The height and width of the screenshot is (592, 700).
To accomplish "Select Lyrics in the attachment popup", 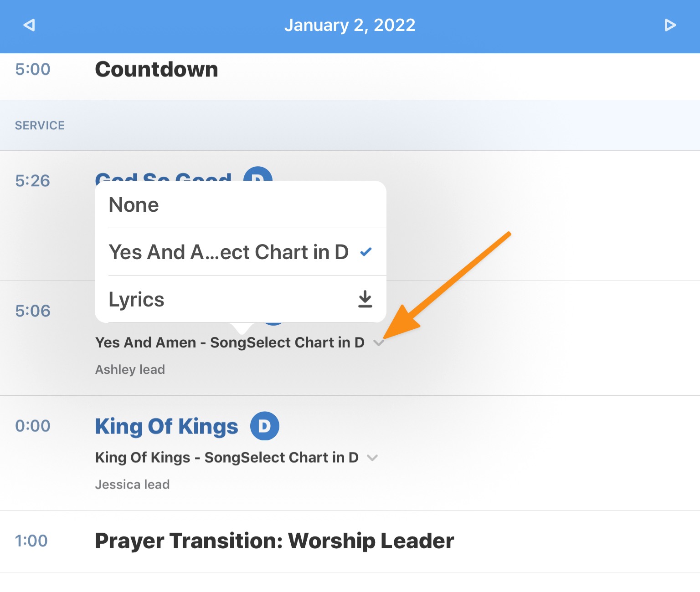I will [x=241, y=299].
